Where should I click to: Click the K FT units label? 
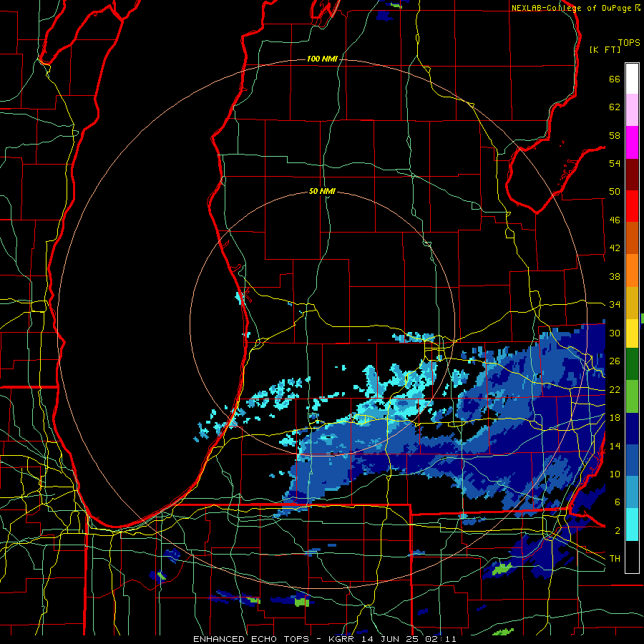[605, 49]
